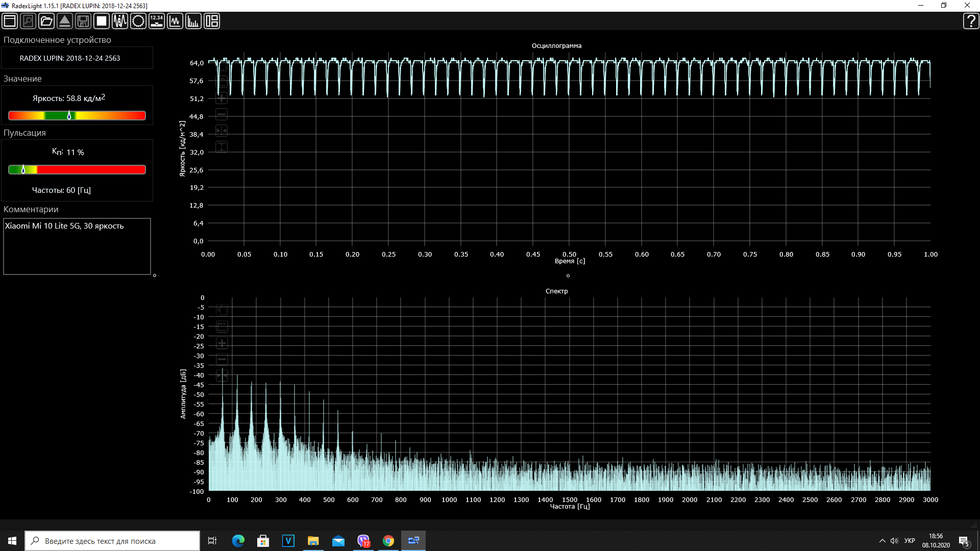Image resolution: width=980 pixels, height=551 pixels.
Task: Click the comments text box
Action: [x=77, y=246]
